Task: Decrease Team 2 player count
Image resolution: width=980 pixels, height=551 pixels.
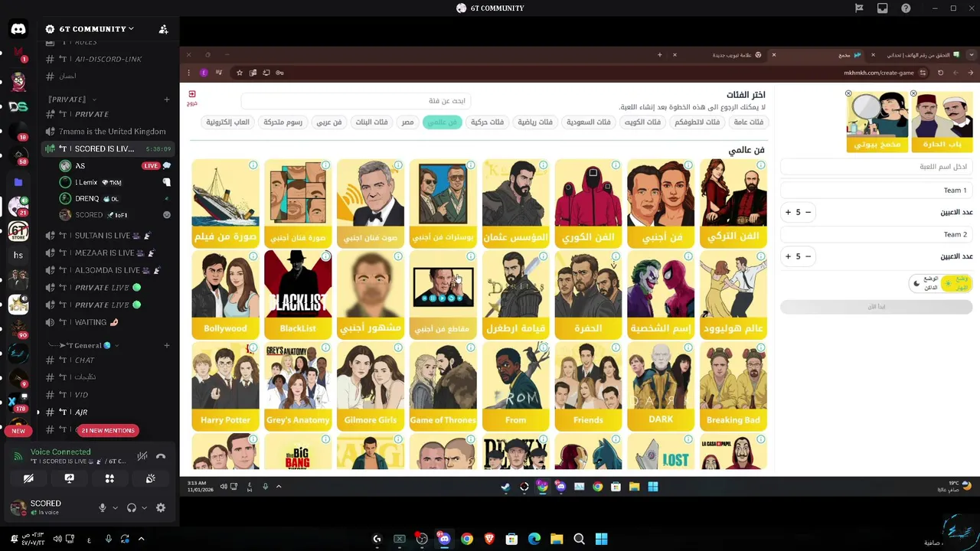Action: (808, 256)
